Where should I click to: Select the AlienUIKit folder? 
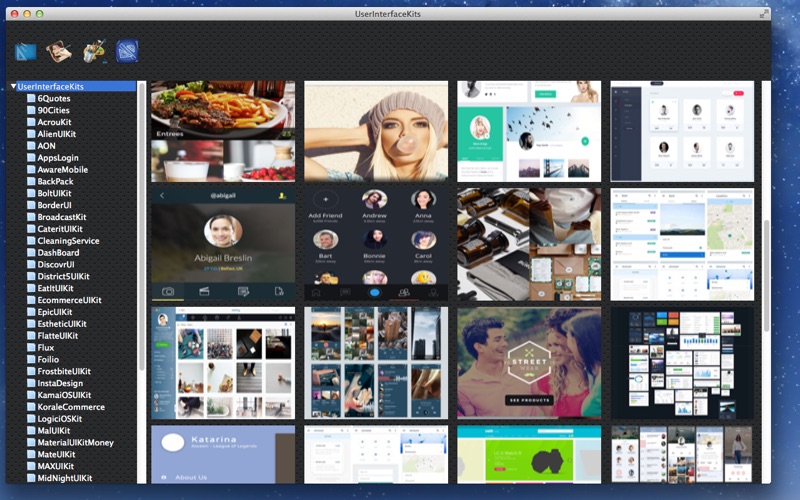[x=56, y=134]
